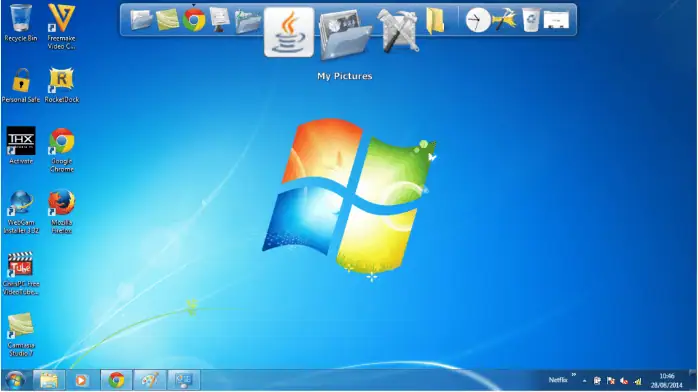Launch the Java icon in RocketDock

pyautogui.click(x=289, y=32)
